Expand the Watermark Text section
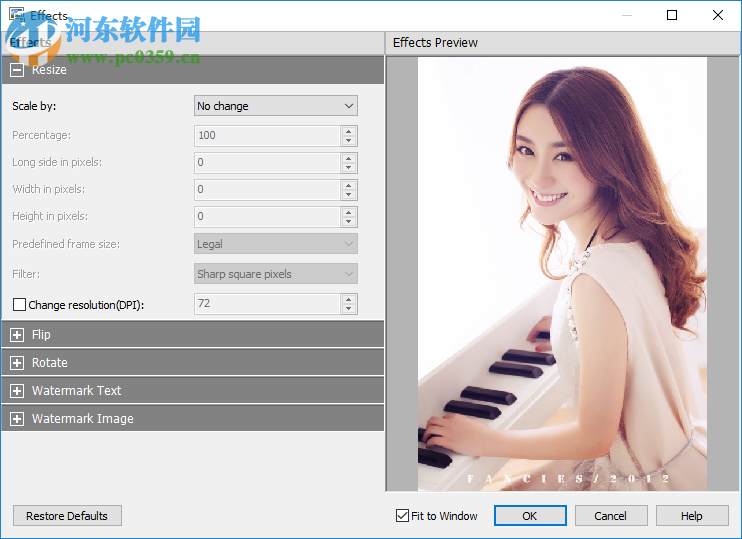This screenshot has height=539, width=742. coord(17,391)
